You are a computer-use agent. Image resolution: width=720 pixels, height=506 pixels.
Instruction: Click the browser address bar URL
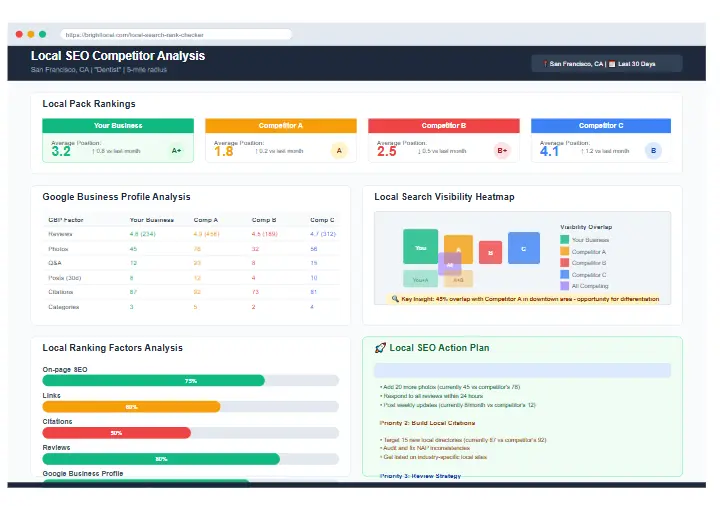click(x=176, y=34)
